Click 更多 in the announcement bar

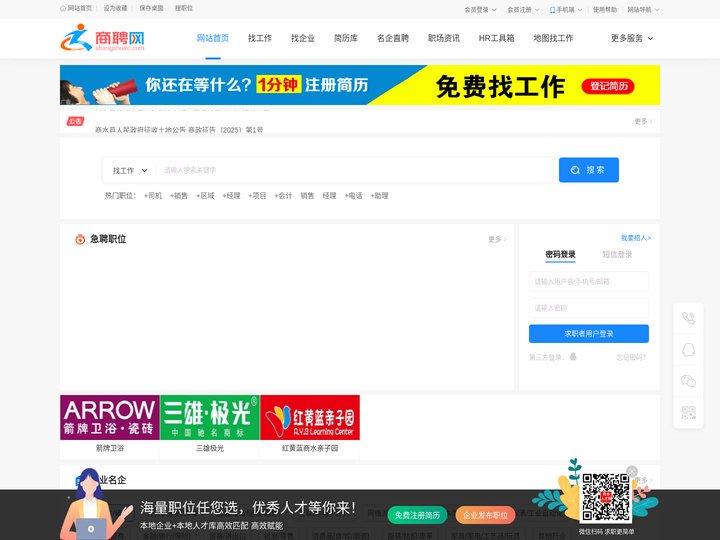point(643,121)
